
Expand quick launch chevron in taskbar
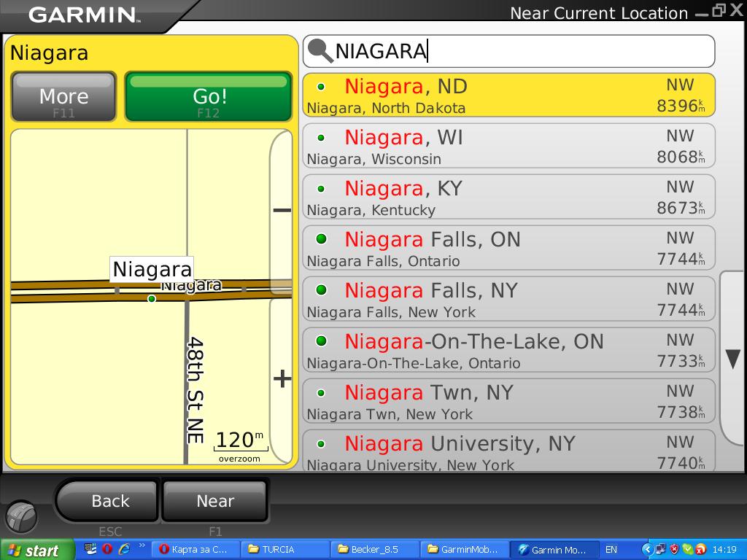[141, 545]
